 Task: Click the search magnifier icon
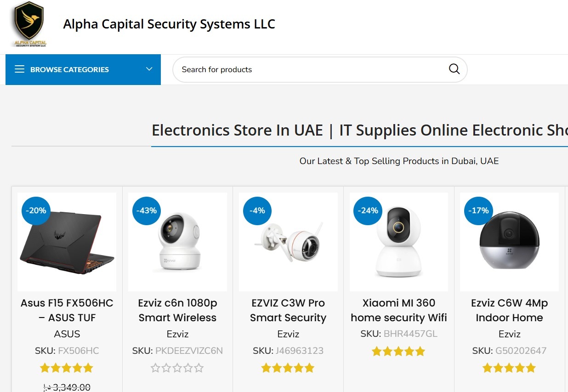(x=454, y=69)
